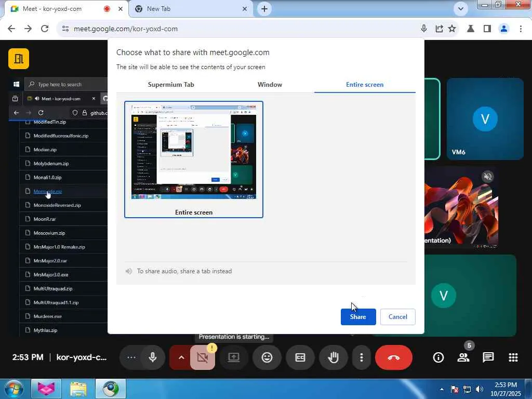Click the yellow door icon

19,59
